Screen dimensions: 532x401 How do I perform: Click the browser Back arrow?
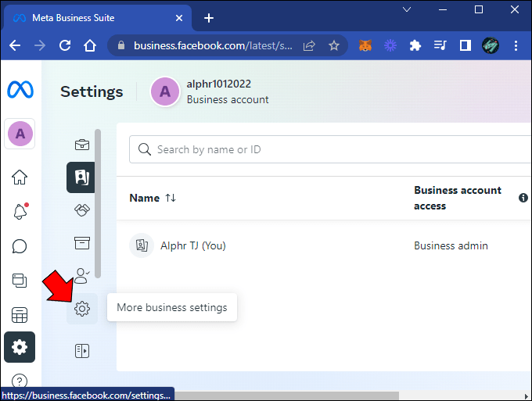tap(15, 45)
